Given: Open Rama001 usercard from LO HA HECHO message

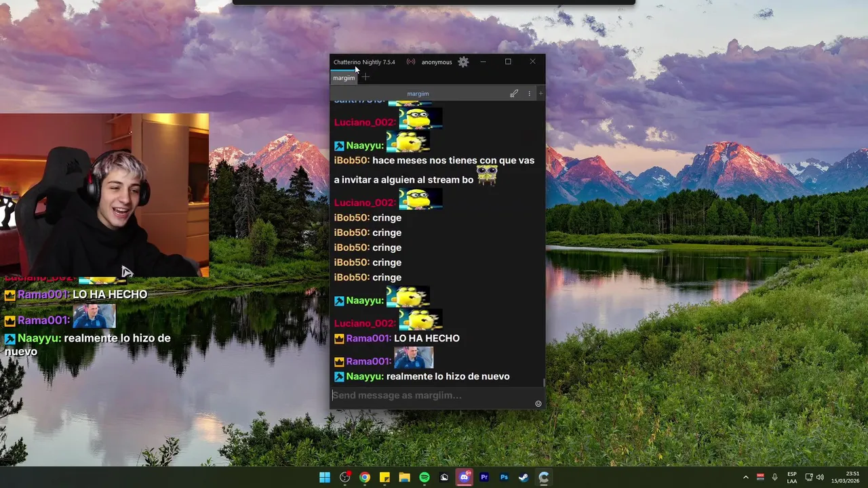Looking at the screenshot, I should click(x=368, y=338).
